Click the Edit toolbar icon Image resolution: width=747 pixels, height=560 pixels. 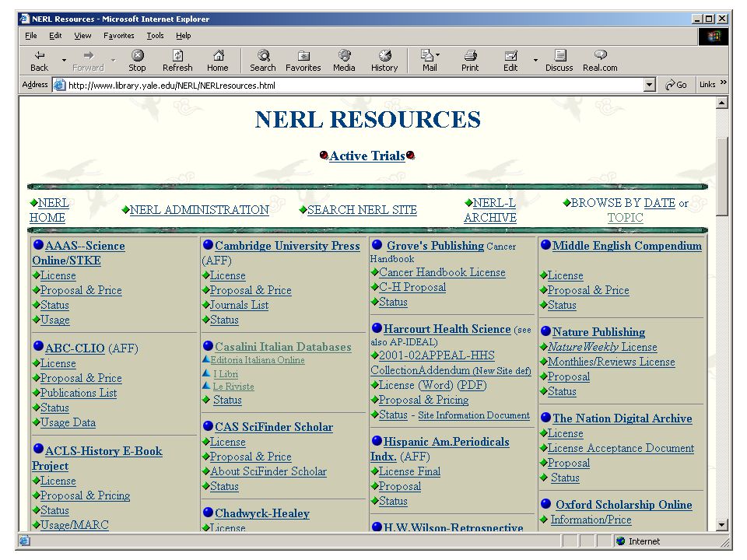[510, 55]
